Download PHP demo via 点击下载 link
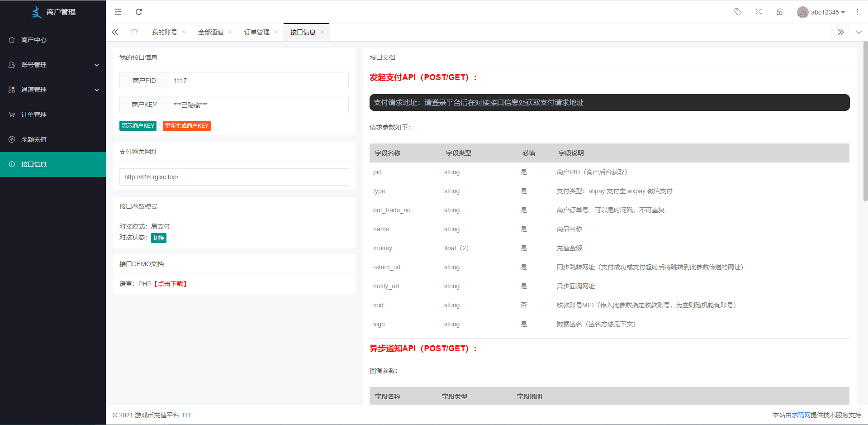 [171, 284]
